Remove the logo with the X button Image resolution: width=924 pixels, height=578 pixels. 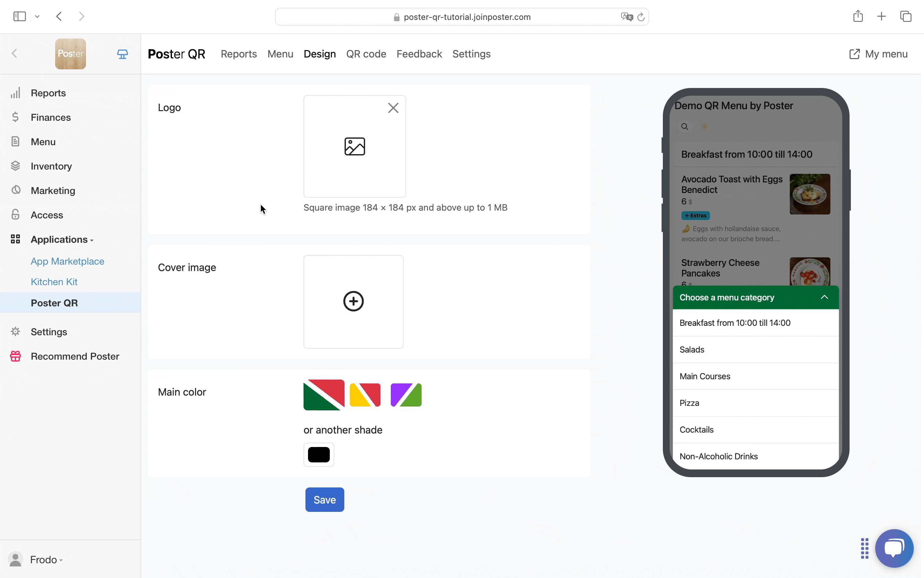tap(393, 108)
